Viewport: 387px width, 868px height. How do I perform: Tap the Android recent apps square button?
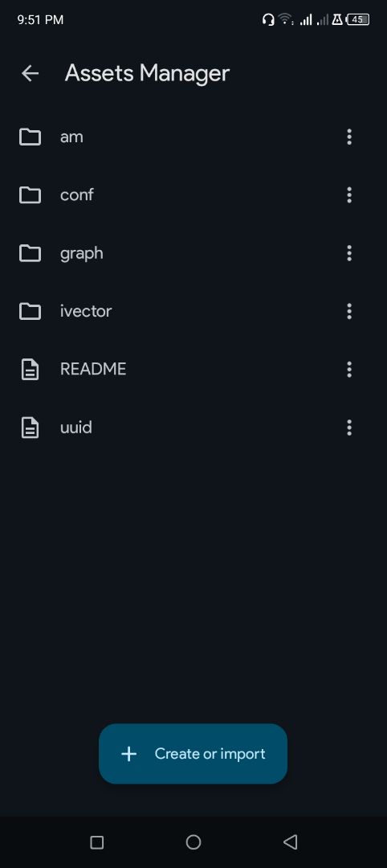[x=96, y=842]
